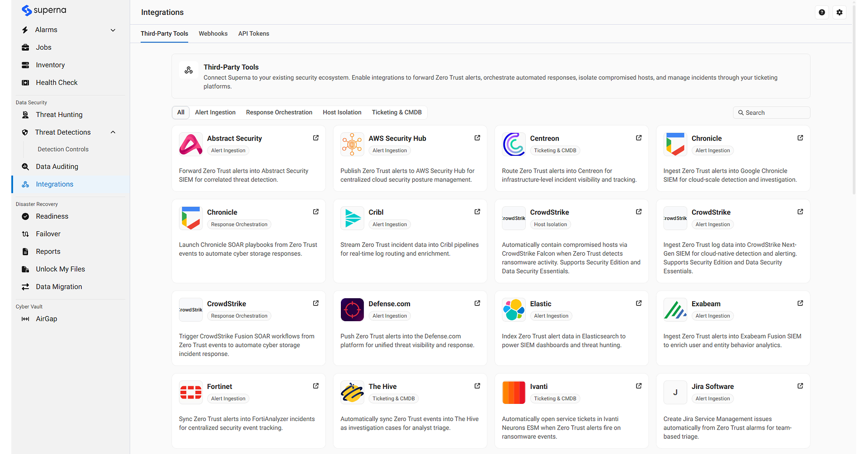Open Jira Software external link icon
The width and height of the screenshot is (868, 454).
coord(800,386)
